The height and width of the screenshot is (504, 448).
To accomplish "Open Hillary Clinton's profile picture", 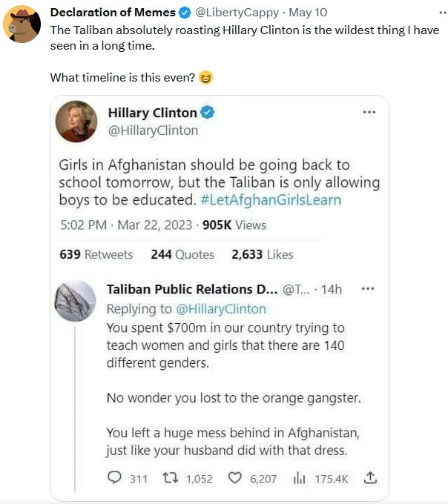I will pos(76,121).
